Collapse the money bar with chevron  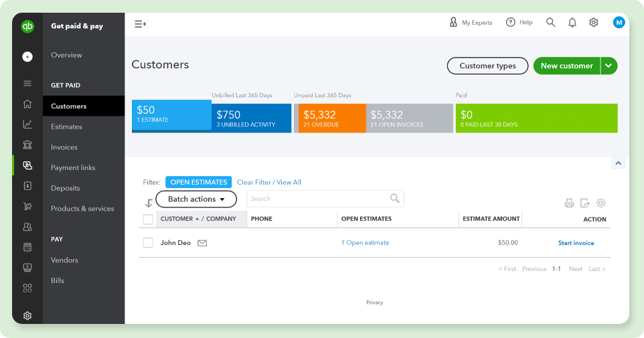619,163
